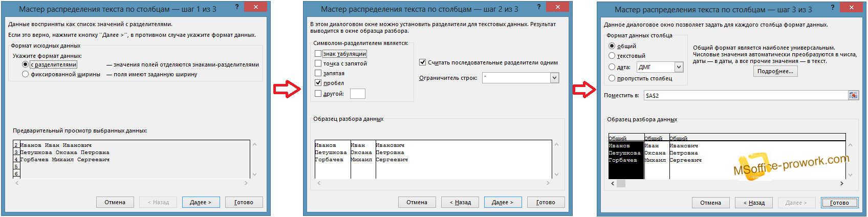Click the range selector icon beside 'Поместить в'
The width and height of the screenshot is (868, 217).
tap(853, 95)
